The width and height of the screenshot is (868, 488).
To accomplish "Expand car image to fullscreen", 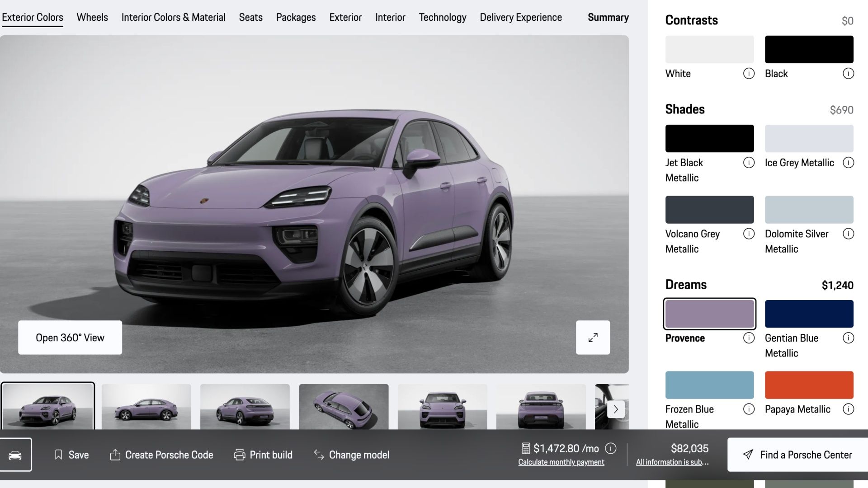I will click(x=593, y=338).
